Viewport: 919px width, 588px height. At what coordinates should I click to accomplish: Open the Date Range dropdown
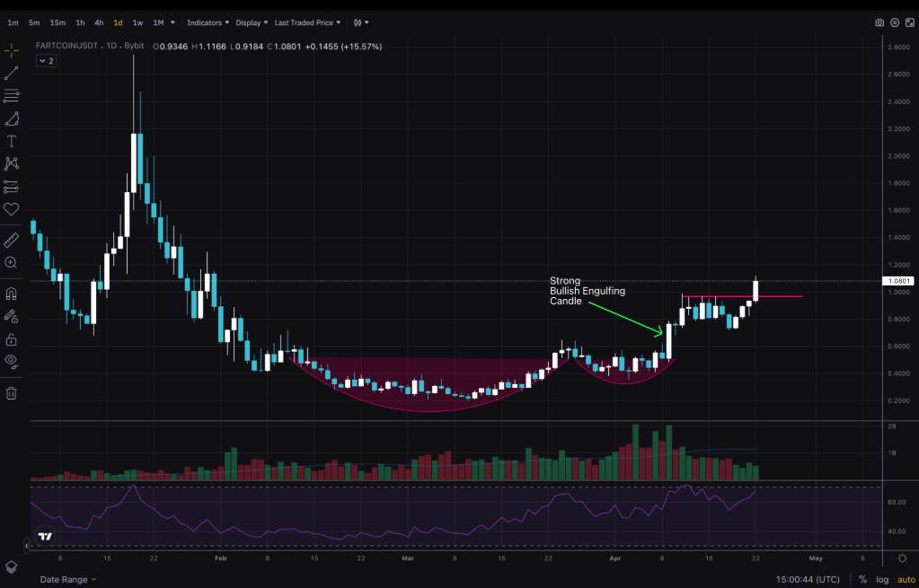68,579
